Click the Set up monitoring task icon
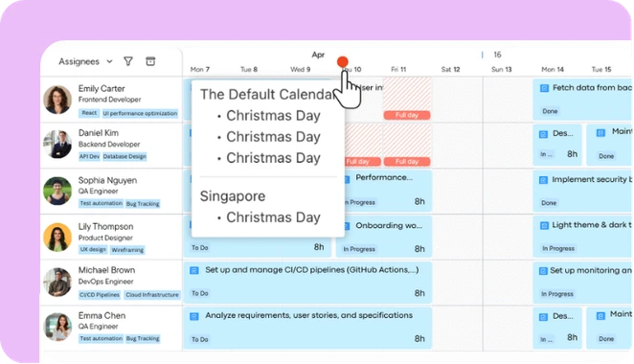Image resolution: width=634 pixels, height=364 pixels. click(543, 271)
